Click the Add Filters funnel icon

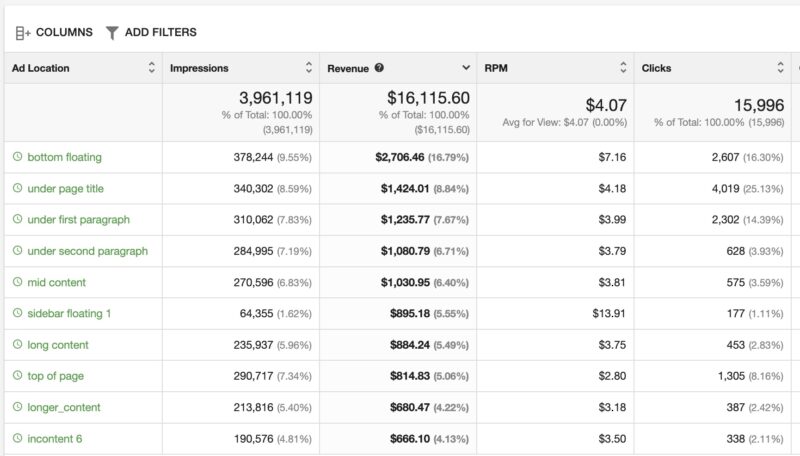pyautogui.click(x=112, y=33)
